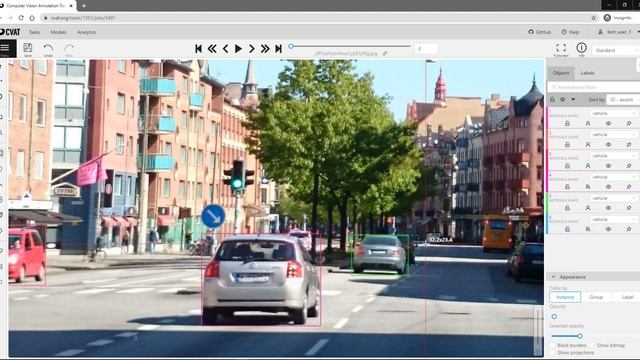Open the Standard workspace dropdown
The image size is (640, 360).
point(616,50)
